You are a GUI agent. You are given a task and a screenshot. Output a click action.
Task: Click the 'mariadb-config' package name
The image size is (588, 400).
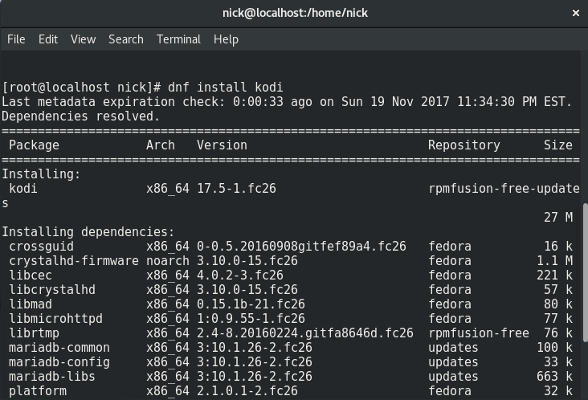(59, 362)
